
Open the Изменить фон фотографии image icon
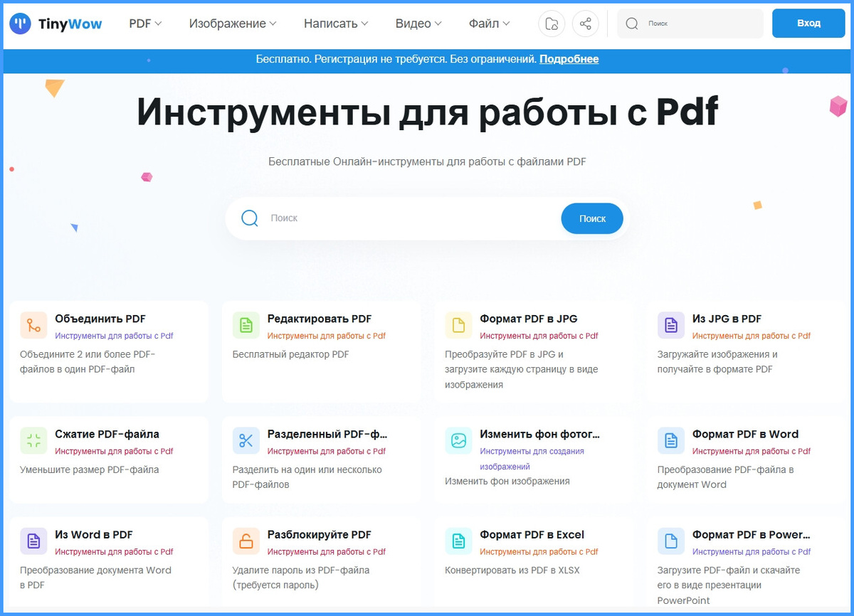[x=458, y=441]
